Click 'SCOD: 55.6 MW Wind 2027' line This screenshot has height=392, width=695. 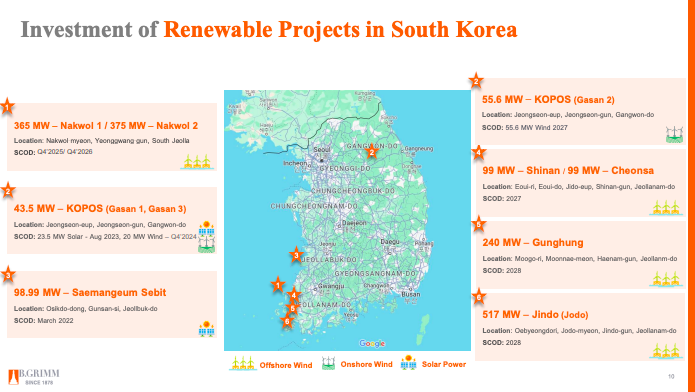pos(525,128)
